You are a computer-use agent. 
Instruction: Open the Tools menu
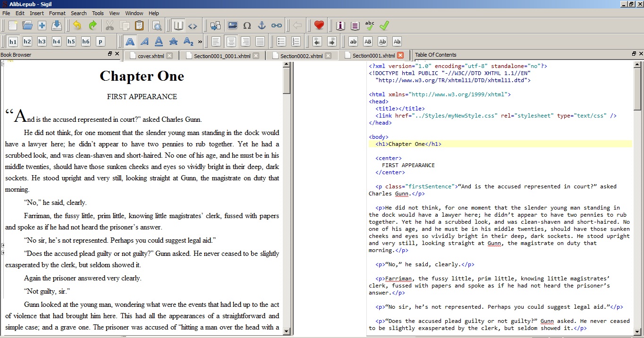pyautogui.click(x=98, y=13)
